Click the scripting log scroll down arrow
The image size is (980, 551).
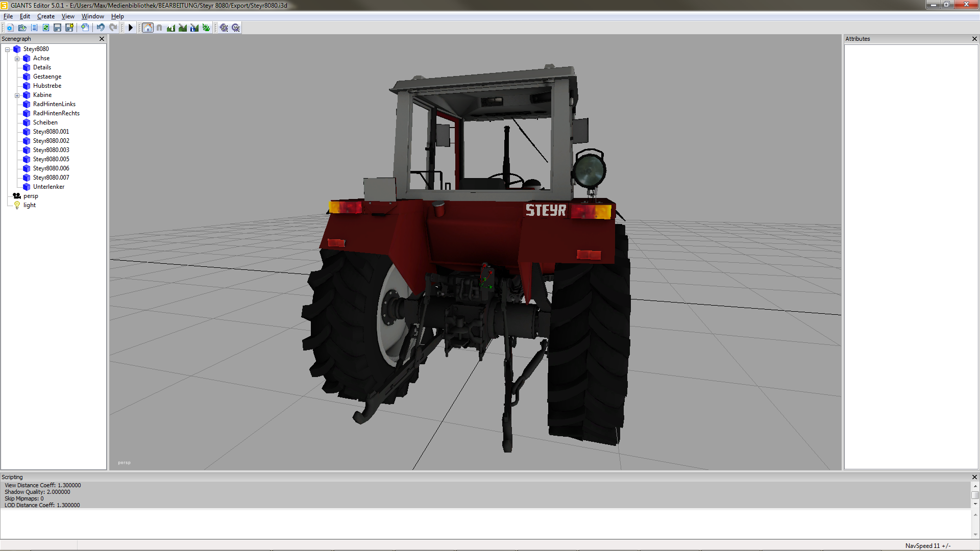975,504
